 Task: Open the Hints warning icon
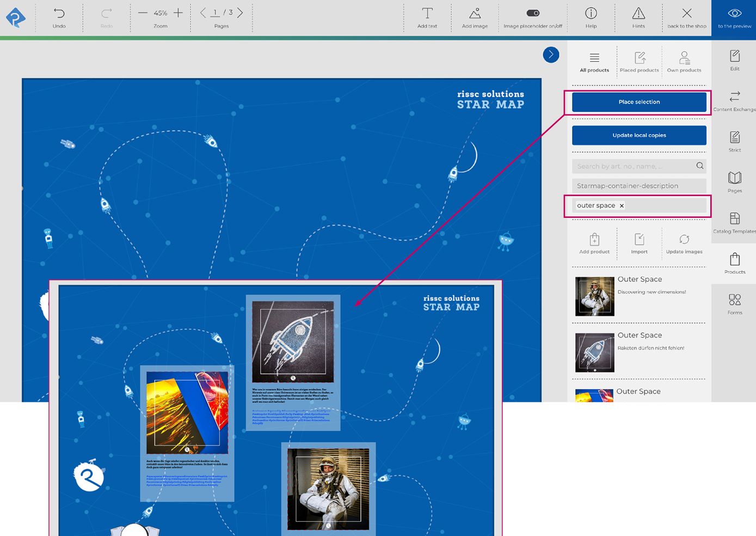tap(638, 13)
